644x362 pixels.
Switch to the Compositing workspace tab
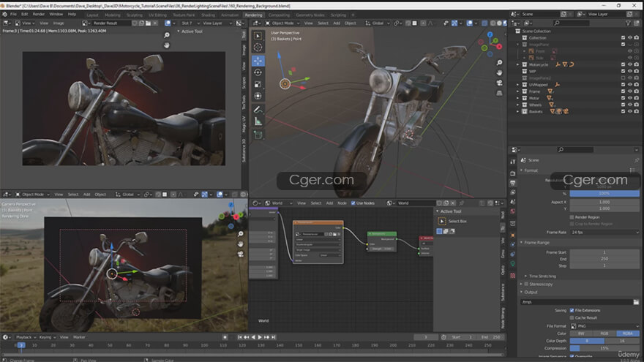point(279,15)
